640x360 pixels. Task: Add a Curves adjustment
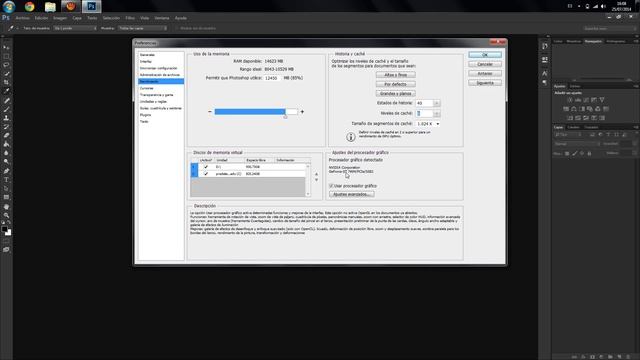[586, 100]
